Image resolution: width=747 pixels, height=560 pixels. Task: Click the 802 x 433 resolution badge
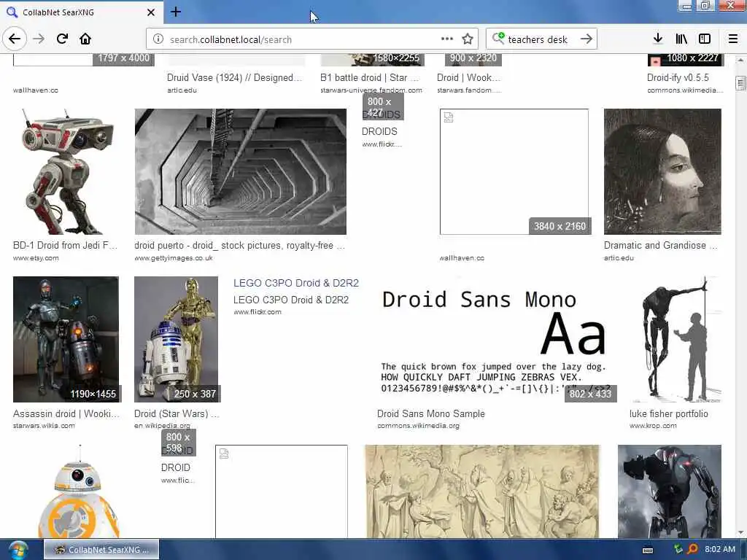click(590, 394)
